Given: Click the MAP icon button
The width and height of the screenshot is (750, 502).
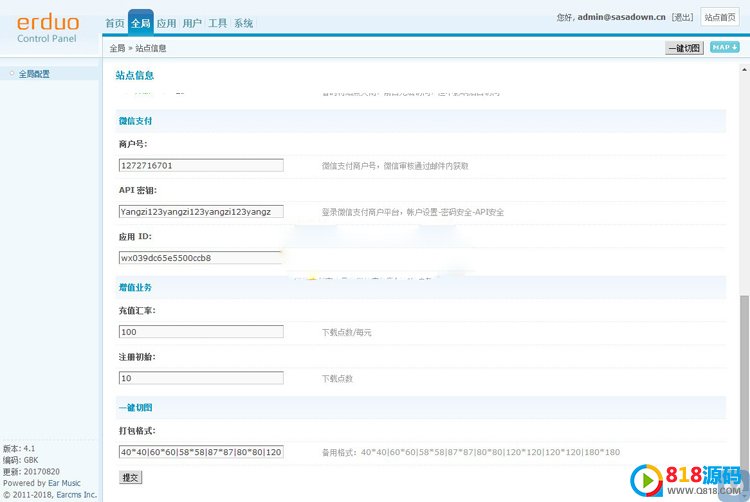Looking at the screenshot, I should (725, 47).
